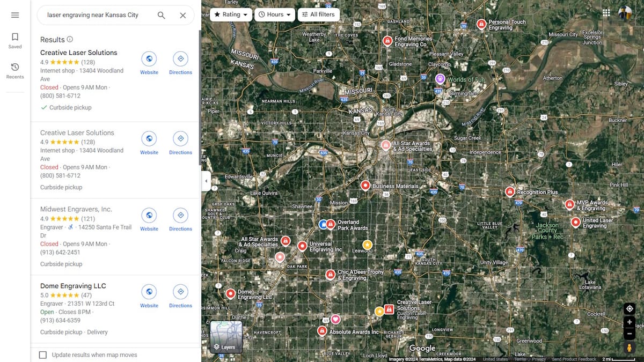Select Creative Laser Solutions pin on map

point(389,309)
